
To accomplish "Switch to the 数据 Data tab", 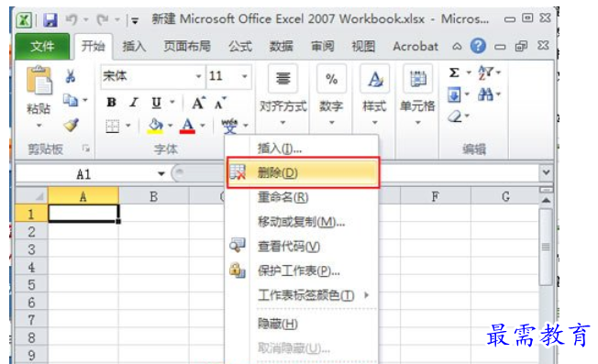I will tap(282, 46).
